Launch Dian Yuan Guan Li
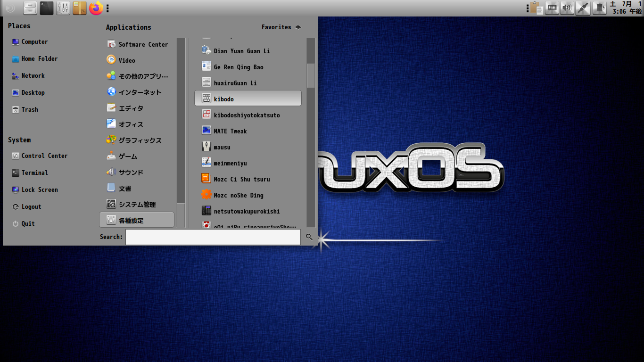Image resolution: width=644 pixels, height=362 pixels. 248,51
